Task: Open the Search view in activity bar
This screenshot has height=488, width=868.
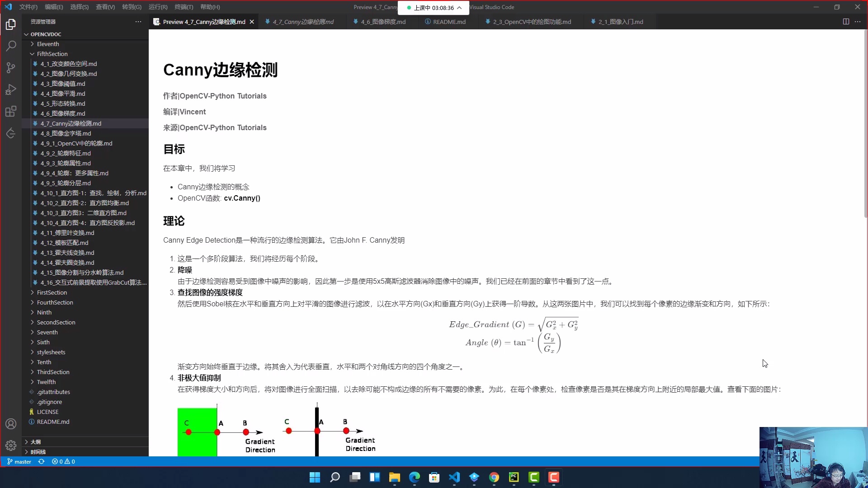Action: (x=11, y=46)
